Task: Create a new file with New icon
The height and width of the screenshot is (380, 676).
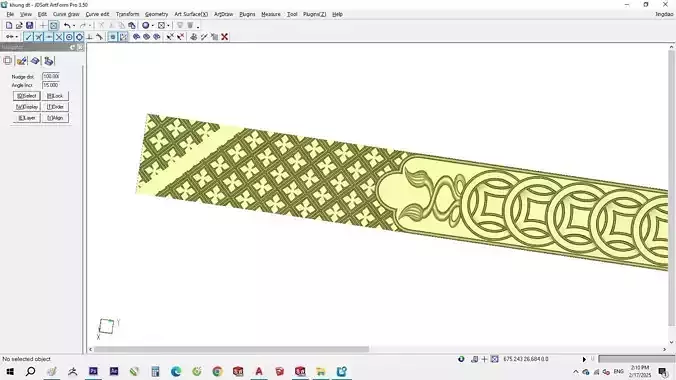Action: 9,25
